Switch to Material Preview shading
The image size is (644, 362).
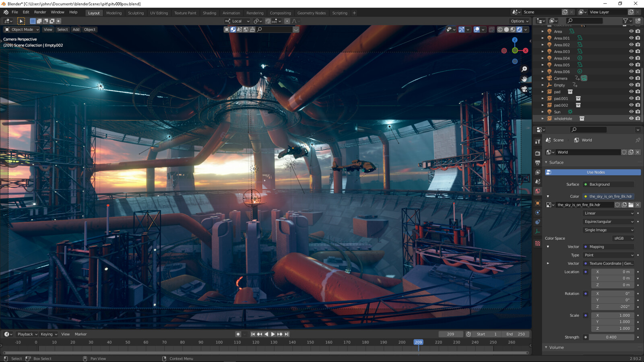(513, 29)
